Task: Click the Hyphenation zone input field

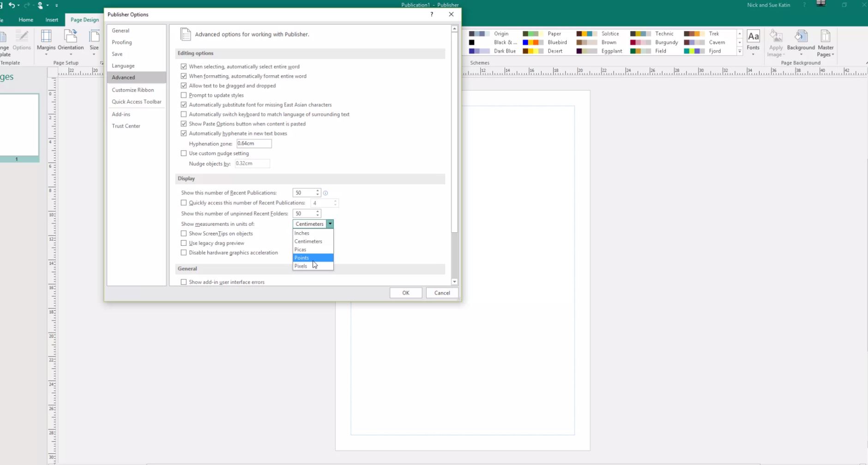Action: pyautogui.click(x=254, y=144)
